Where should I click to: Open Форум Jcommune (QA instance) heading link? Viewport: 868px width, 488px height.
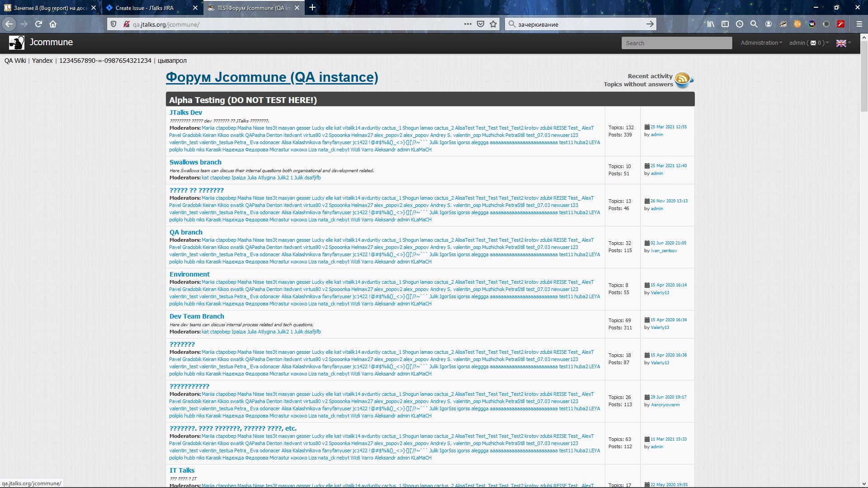pos(272,77)
